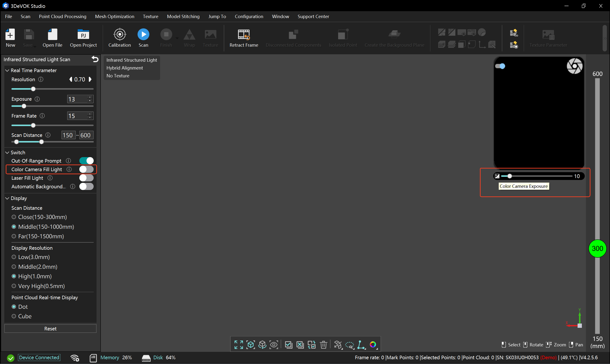Click the camera aperture icon in preview
610x364 pixels.
pyautogui.click(x=574, y=66)
